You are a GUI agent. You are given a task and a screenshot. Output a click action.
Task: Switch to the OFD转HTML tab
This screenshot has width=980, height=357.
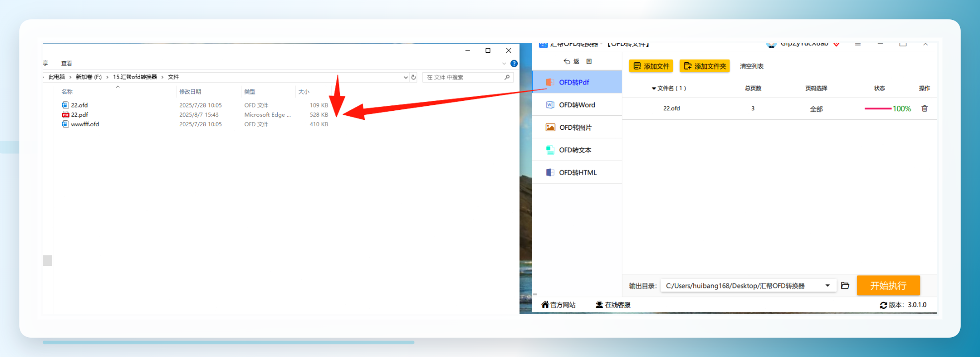[577, 173]
